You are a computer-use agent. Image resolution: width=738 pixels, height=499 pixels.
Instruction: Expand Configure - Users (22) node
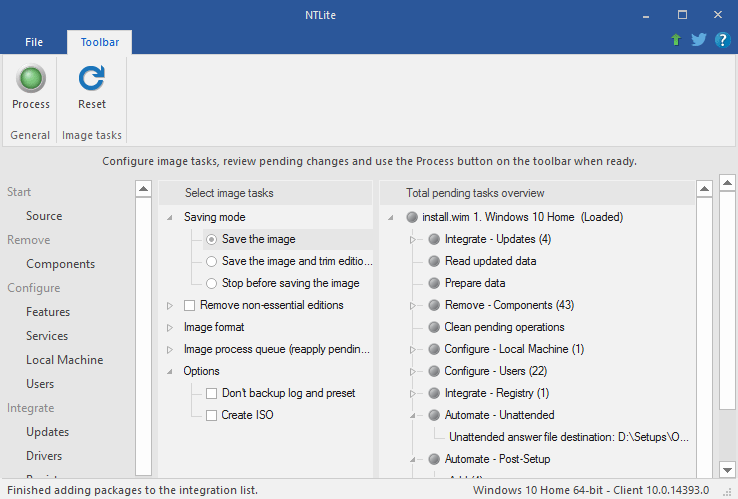(x=412, y=371)
